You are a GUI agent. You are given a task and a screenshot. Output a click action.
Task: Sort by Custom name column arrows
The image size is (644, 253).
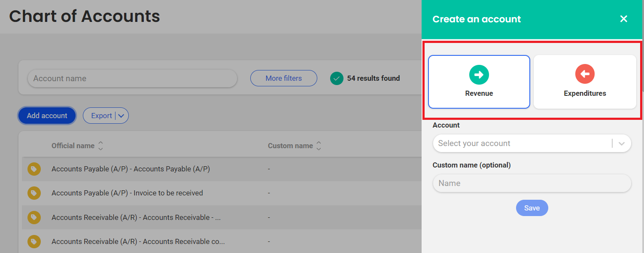319,146
